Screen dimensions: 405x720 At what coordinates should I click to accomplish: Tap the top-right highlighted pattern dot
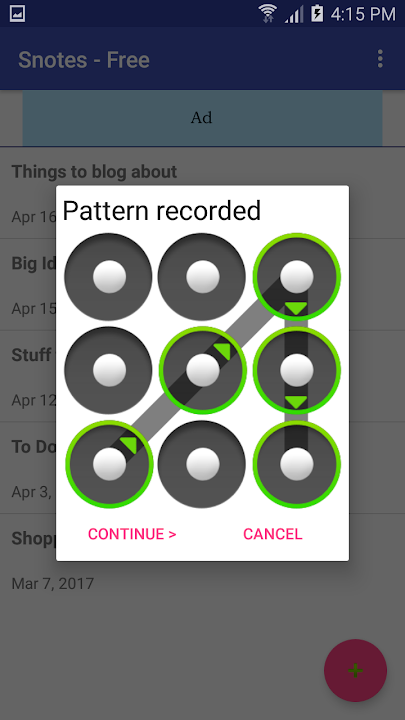coord(297,277)
